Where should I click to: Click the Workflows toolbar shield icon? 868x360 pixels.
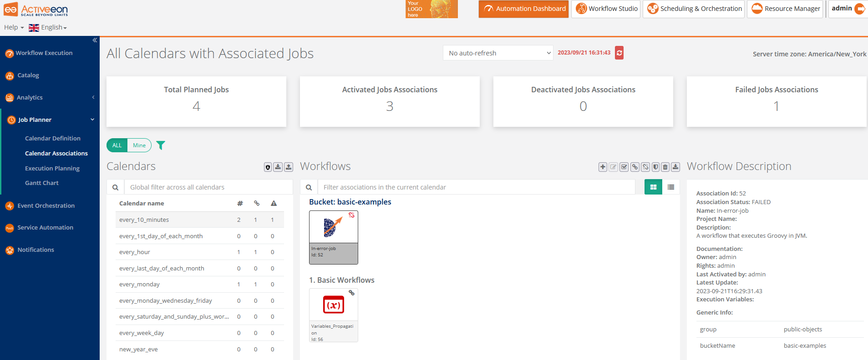(655, 167)
